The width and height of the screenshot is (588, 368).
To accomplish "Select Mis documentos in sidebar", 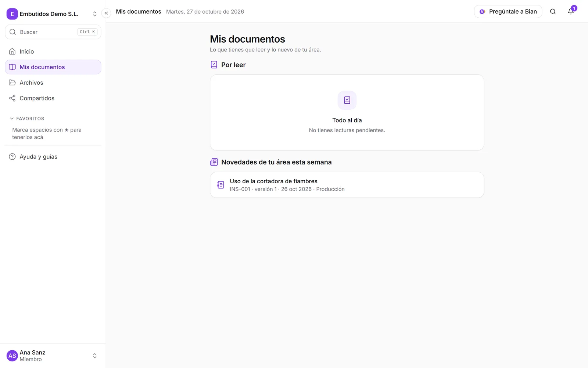I will pyautogui.click(x=53, y=67).
